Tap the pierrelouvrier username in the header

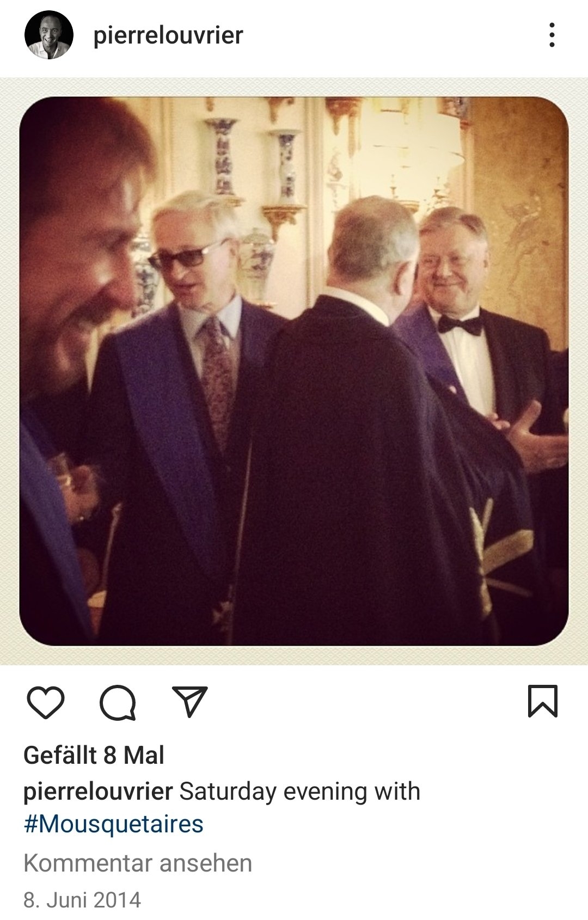168,35
